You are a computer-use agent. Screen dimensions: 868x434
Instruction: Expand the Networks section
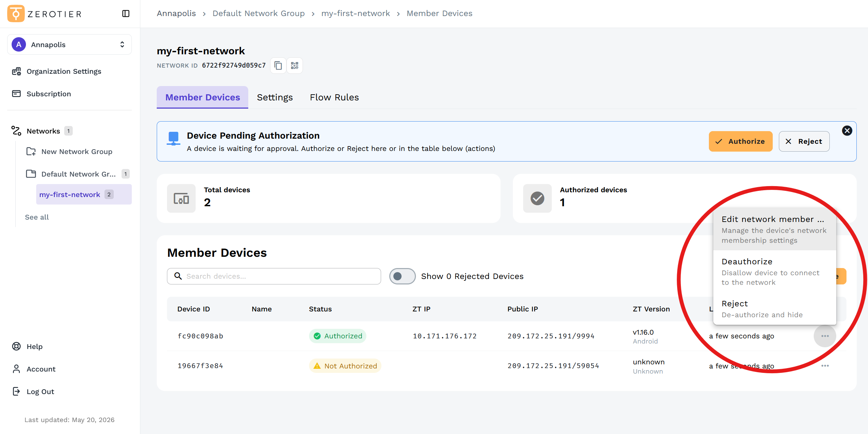[42, 131]
